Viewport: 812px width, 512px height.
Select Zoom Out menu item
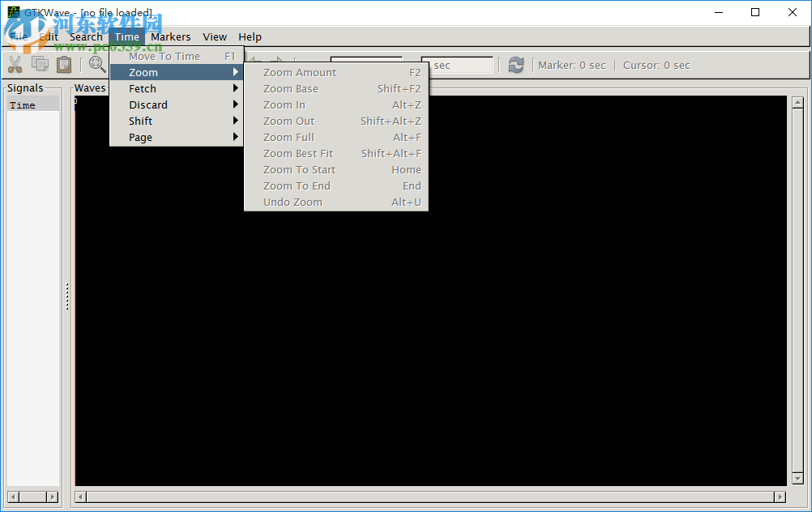(336, 122)
